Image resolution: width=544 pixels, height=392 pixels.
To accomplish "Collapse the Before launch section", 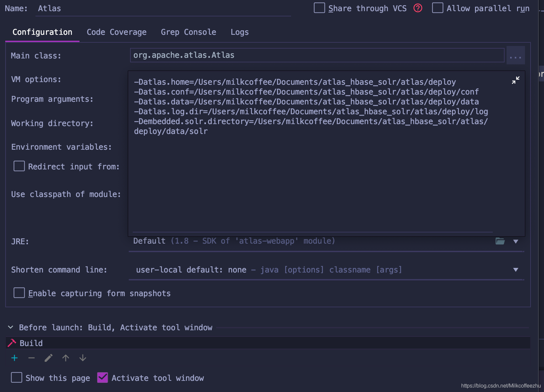I will [x=11, y=327].
